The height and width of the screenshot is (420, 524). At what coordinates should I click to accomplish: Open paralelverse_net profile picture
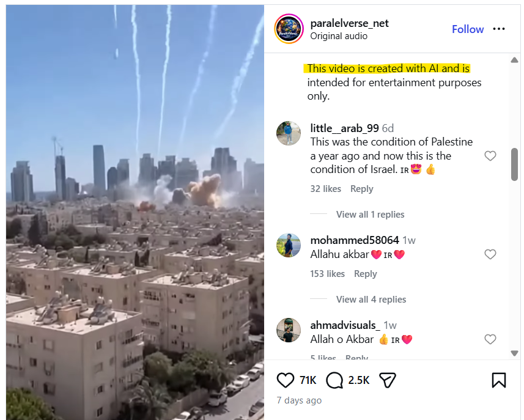[x=289, y=29]
